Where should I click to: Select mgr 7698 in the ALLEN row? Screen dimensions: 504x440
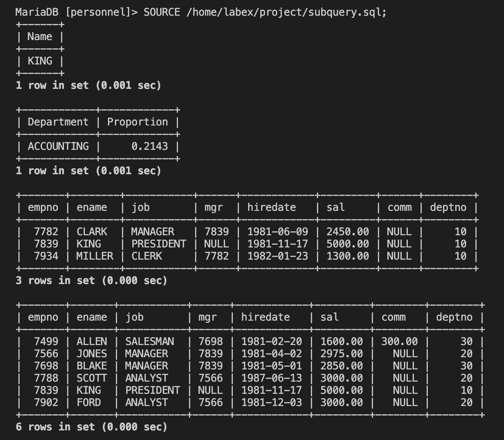coord(211,342)
